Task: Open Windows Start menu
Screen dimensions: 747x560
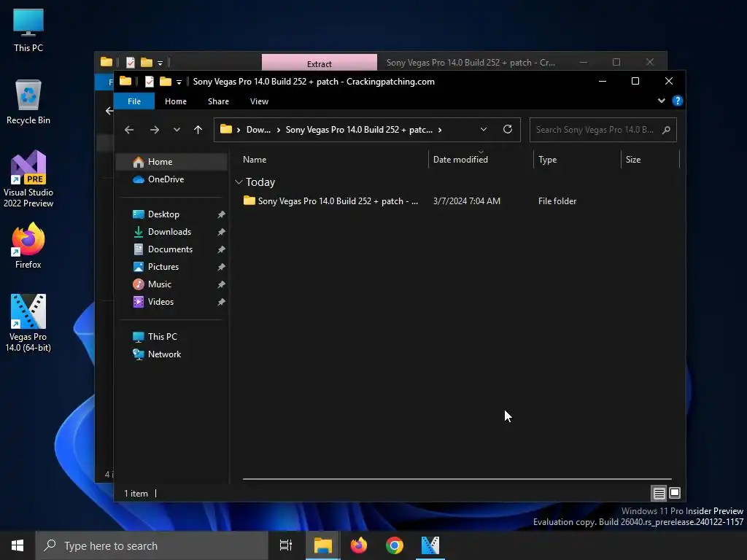Action: (x=18, y=545)
